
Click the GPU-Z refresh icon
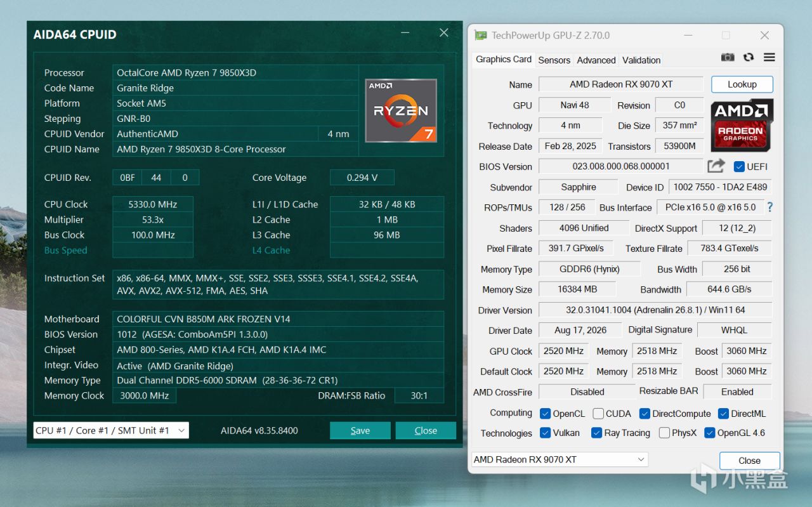tap(749, 57)
